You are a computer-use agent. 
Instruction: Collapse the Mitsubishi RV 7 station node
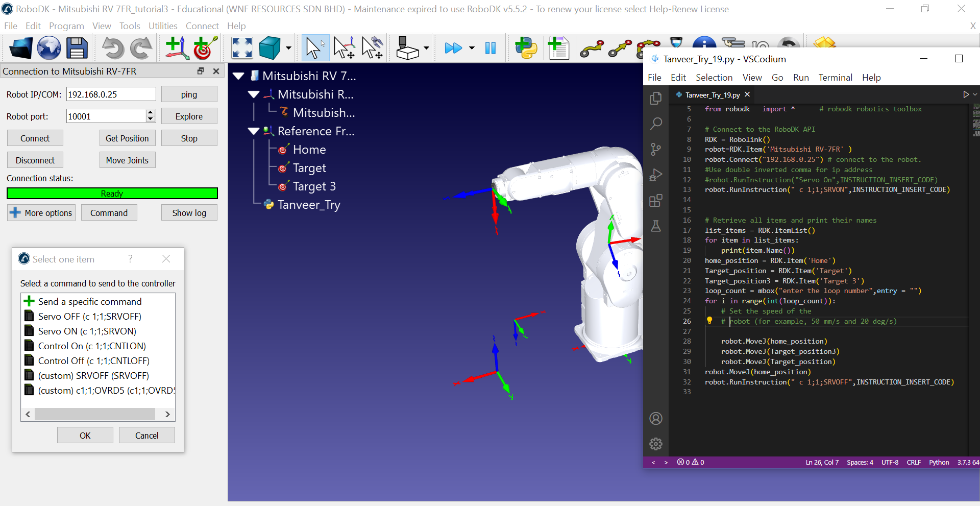click(x=238, y=76)
